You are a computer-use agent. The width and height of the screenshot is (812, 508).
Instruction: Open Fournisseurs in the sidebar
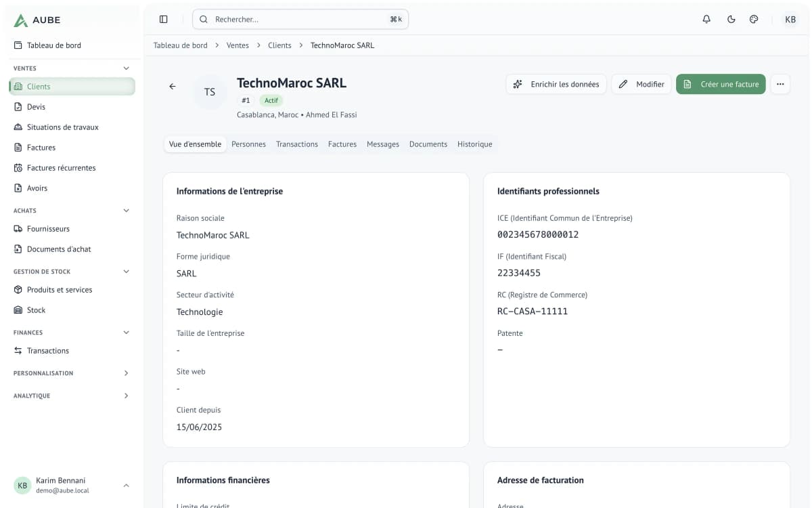tap(72, 228)
